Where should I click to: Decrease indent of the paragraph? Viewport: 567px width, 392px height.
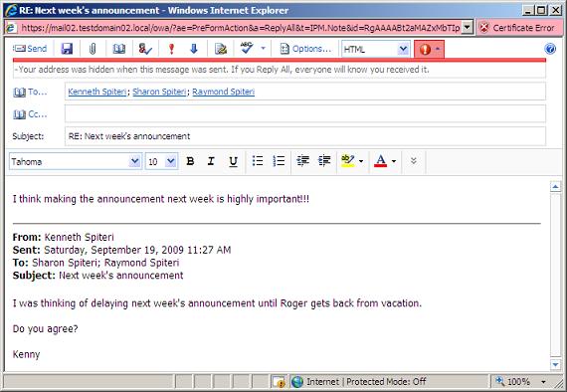click(302, 161)
